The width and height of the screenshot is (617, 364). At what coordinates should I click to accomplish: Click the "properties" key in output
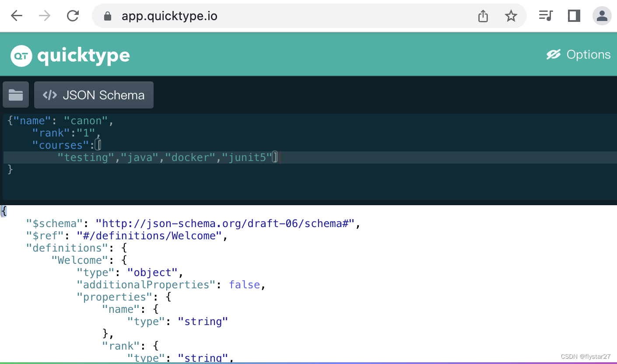coord(114,297)
